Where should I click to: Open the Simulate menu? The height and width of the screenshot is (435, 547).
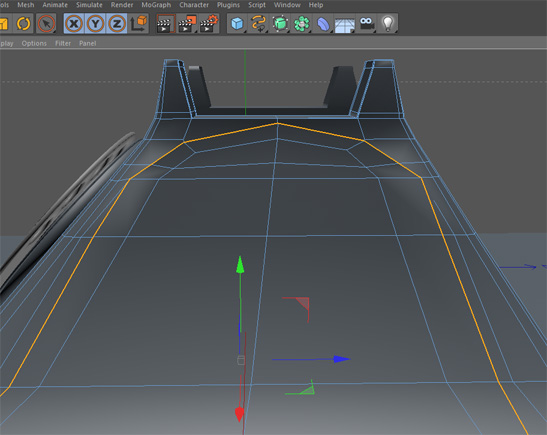tap(89, 5)
